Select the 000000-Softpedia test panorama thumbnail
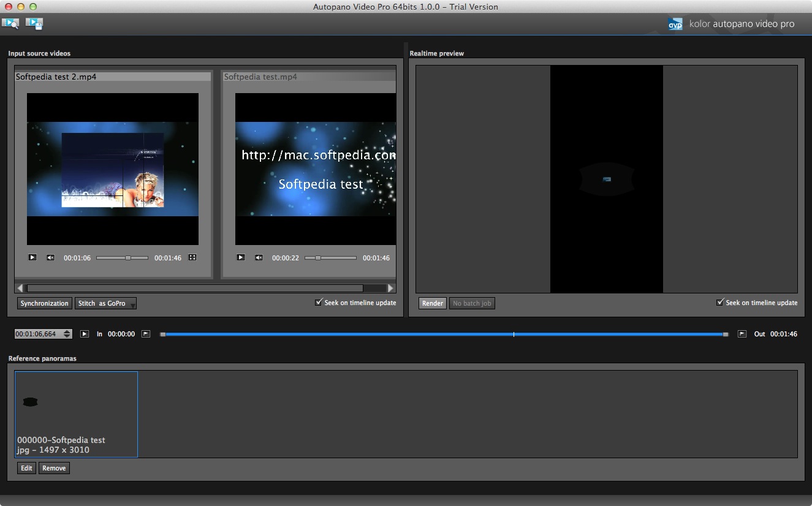 click(x=77, y=414)
